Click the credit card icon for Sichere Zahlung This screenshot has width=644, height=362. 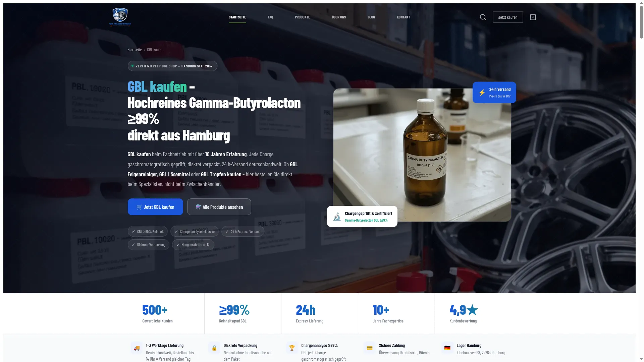370,348
